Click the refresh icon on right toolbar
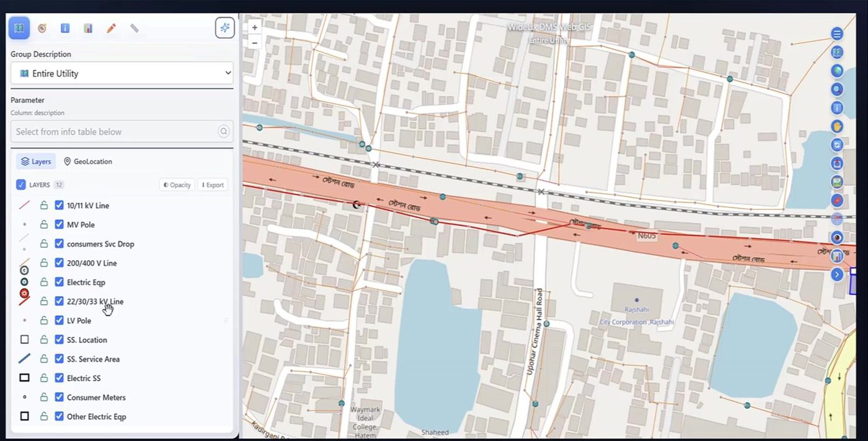 [x=837, y=145]
